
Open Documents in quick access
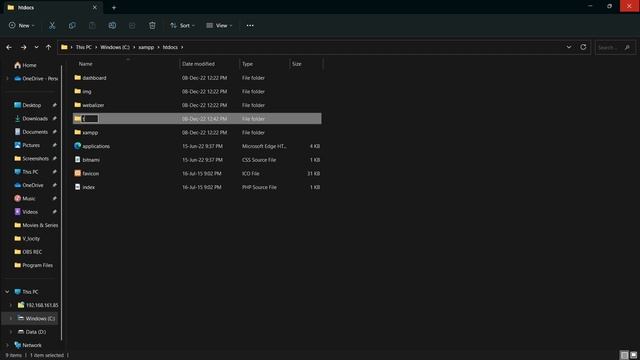click(x=31, y=132)
